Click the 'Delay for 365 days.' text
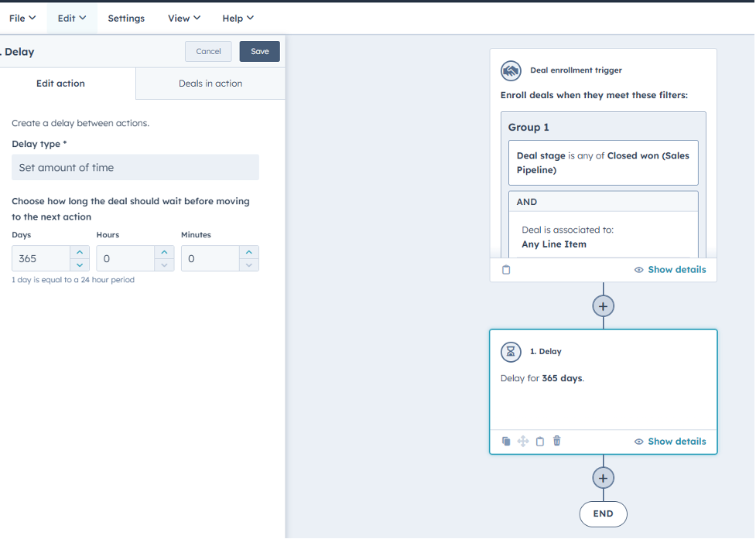 point(542,378)
